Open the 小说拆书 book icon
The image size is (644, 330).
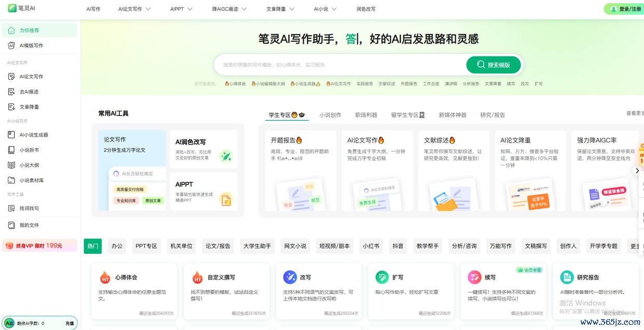(x=11, y=150)
